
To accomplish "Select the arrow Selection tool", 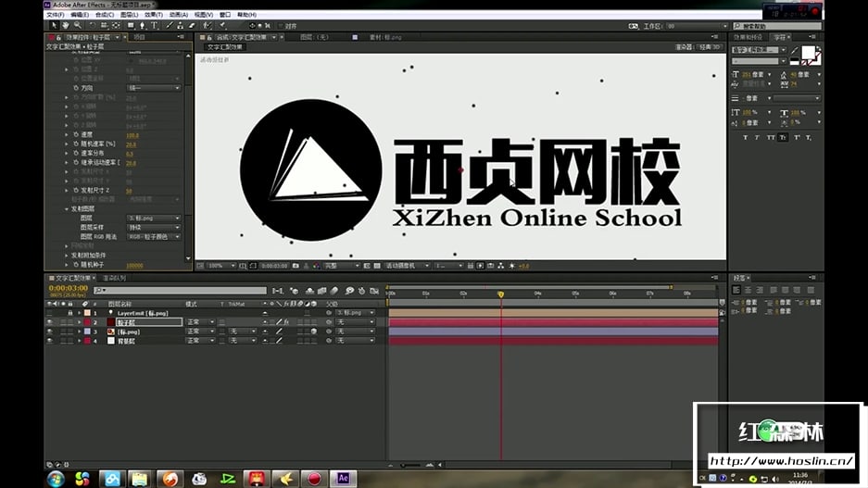I will (x=54, y=25).
